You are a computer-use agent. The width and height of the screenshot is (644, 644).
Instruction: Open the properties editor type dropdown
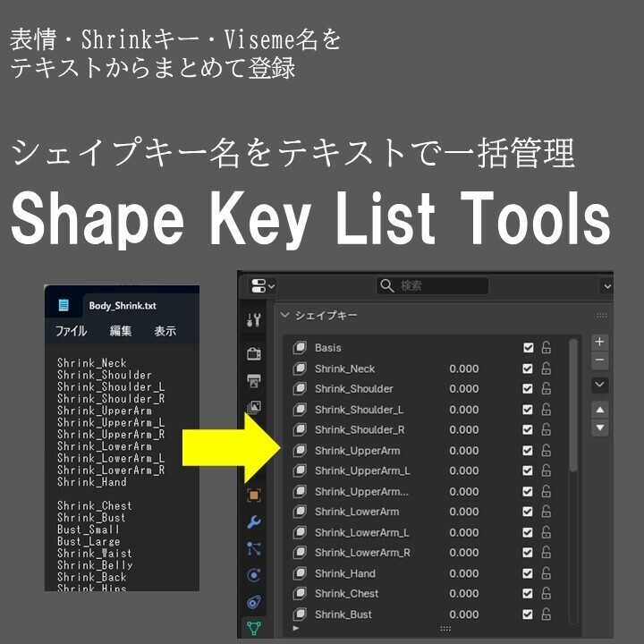[261, 285]
